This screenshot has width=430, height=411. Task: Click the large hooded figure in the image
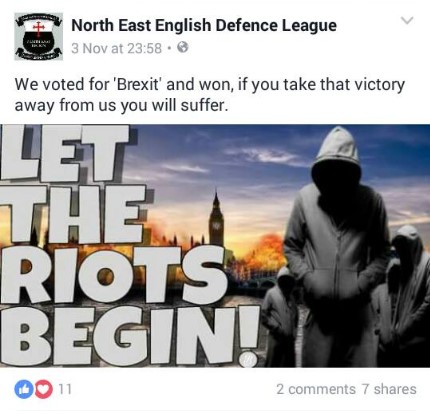click(x=338, y=247)
